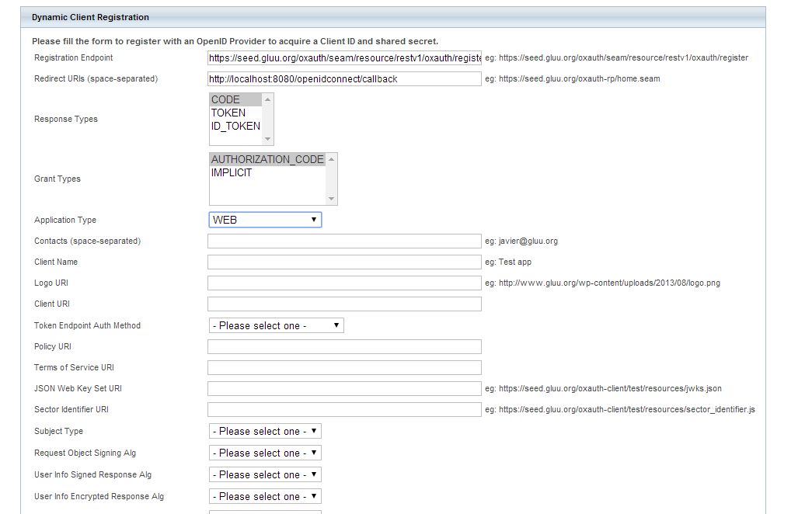Select CODE in the Response Types list

[225, 100]
